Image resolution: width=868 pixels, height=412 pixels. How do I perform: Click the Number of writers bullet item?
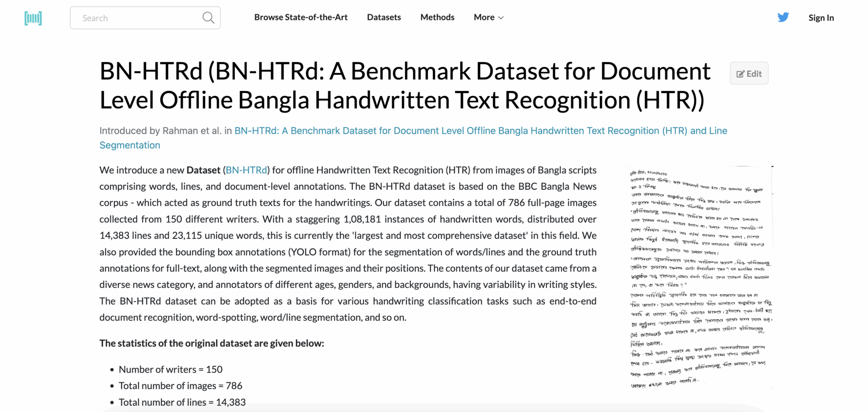pyautogui.click(x=170, y=370)
